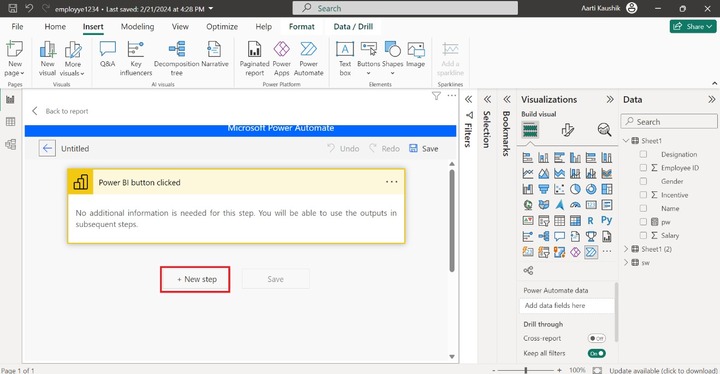Select the waterfall chart visual
Image resolution: width=720 pixels, height=374 pixels.
click(528, 189)
